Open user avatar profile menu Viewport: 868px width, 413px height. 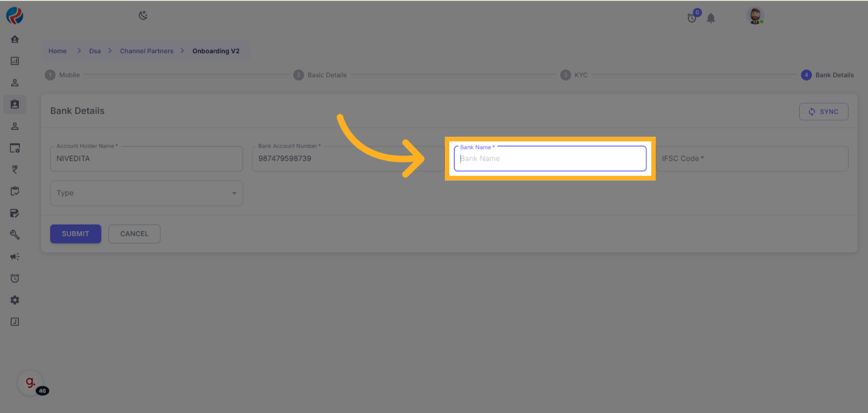pyautogui.click(x=755, y=16)
